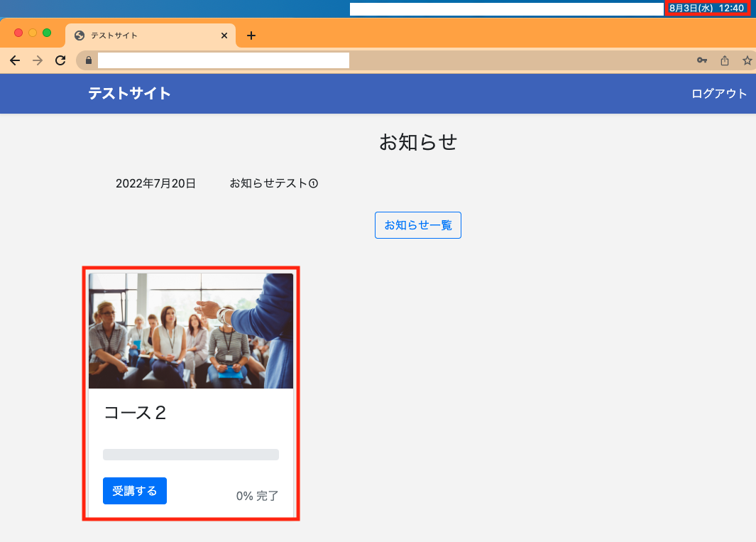
Task: Click the share icon in address bar
Action: (725, 61)
